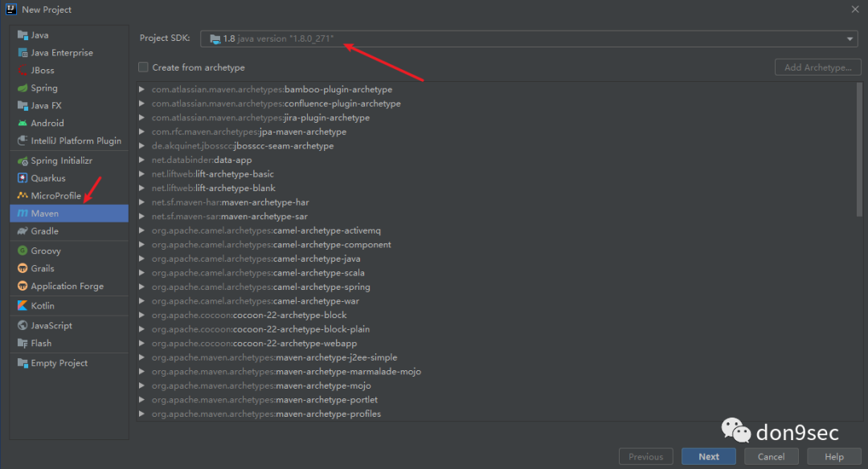Select camel-archetype-component row
868x469 pixels.
496,244
